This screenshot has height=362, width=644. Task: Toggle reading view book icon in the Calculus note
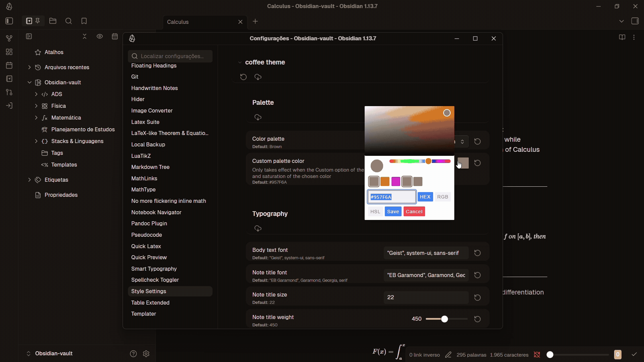pyautogui.click(x=622, y=37)
